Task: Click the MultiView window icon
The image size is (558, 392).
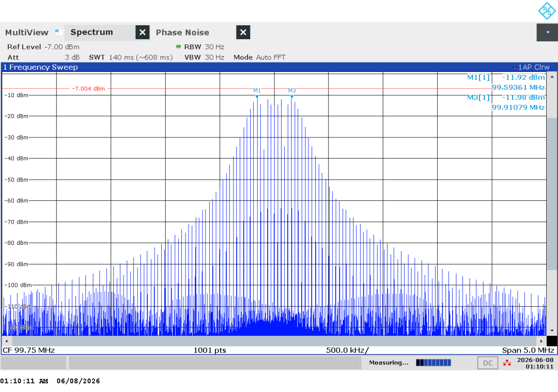Action: point(59,32)
